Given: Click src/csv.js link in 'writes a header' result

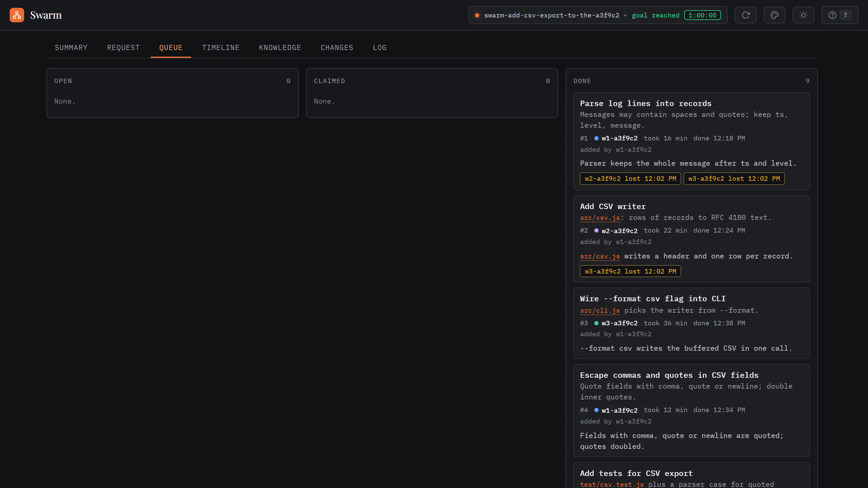Looking at the screenshot, I should (x=600, y=256).
